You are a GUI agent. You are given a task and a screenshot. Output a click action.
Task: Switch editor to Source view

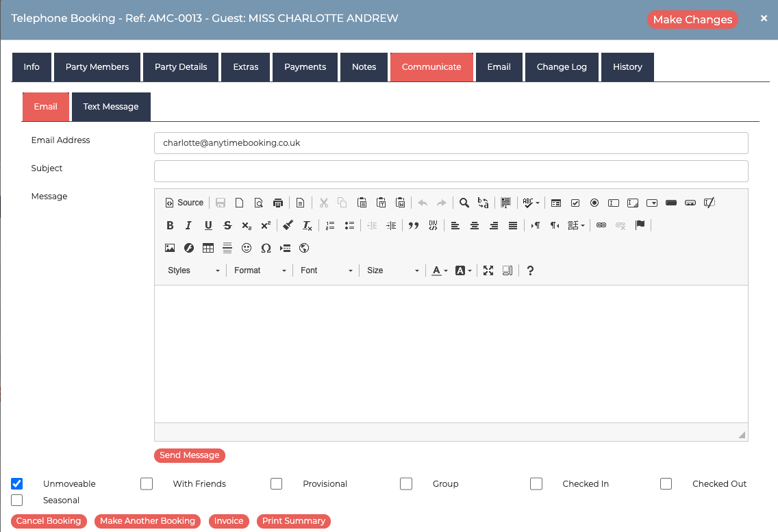click(x=184, y=203)
